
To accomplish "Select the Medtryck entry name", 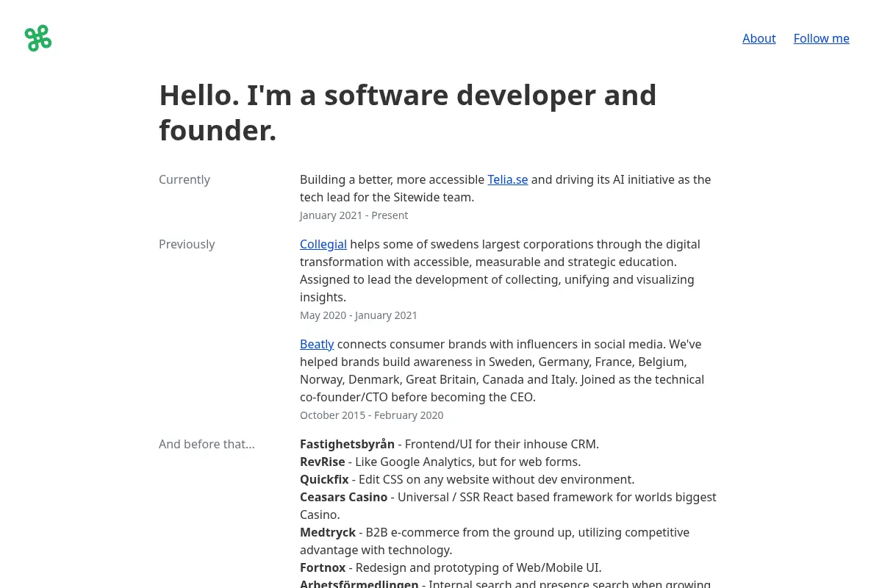I will click(x=328, y=532).
